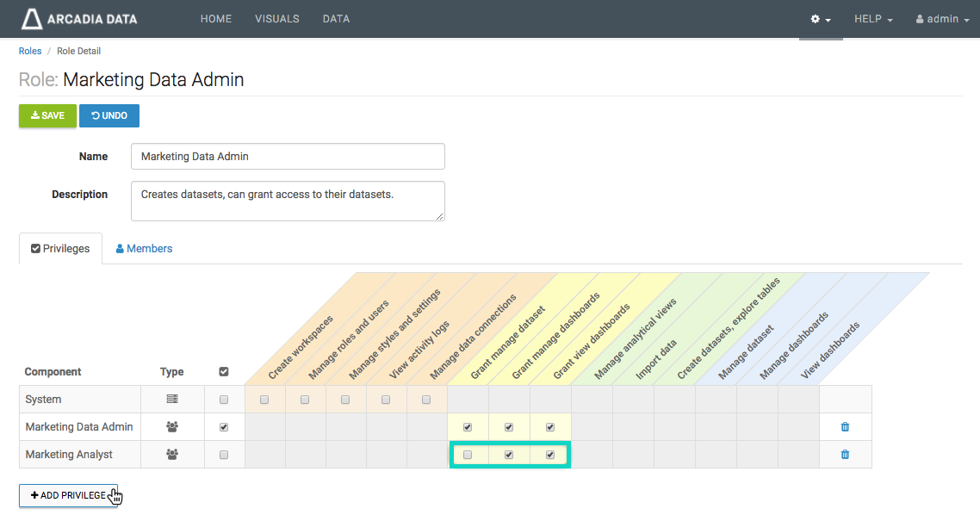The height and width of the screenshot is (515, 980).
Task: Click the green SAVE button
Action: tap(47, 115)
